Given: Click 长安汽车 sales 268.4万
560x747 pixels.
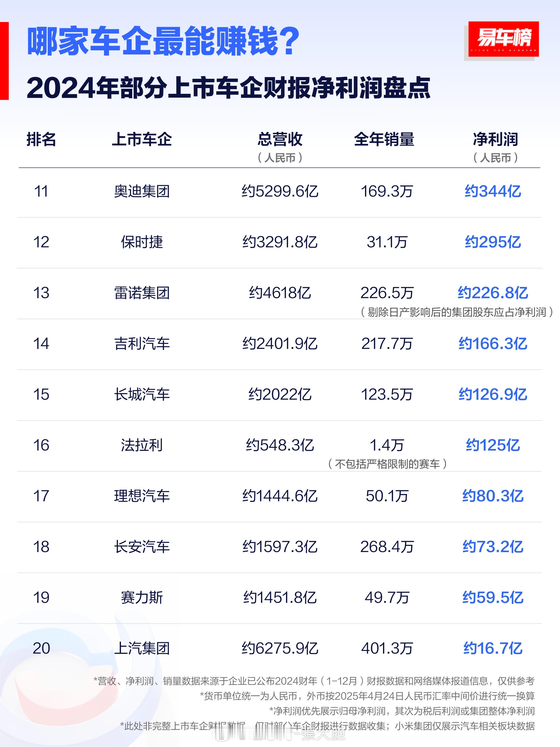Looking at the screenshot, I should click(387, 546).
